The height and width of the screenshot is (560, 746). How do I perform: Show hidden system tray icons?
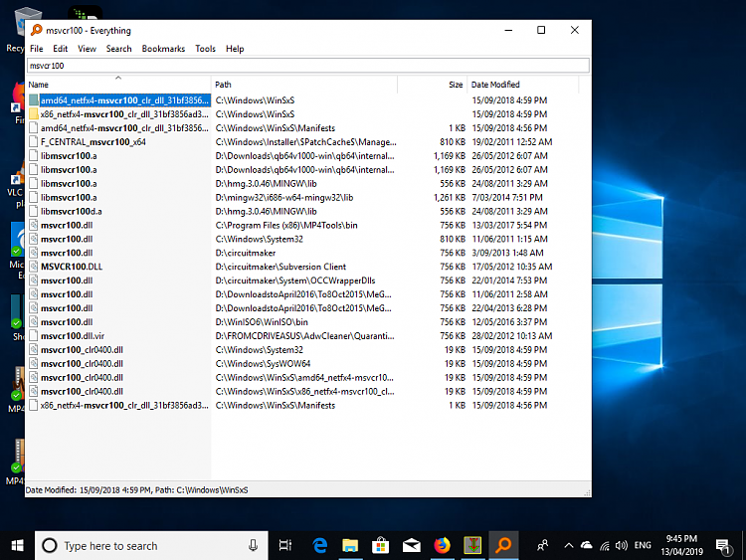pyautogui.click(x=569, y=546)
